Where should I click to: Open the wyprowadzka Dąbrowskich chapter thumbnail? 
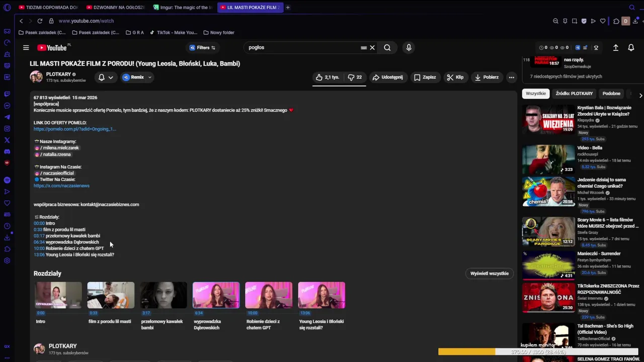tap(216, 295)
